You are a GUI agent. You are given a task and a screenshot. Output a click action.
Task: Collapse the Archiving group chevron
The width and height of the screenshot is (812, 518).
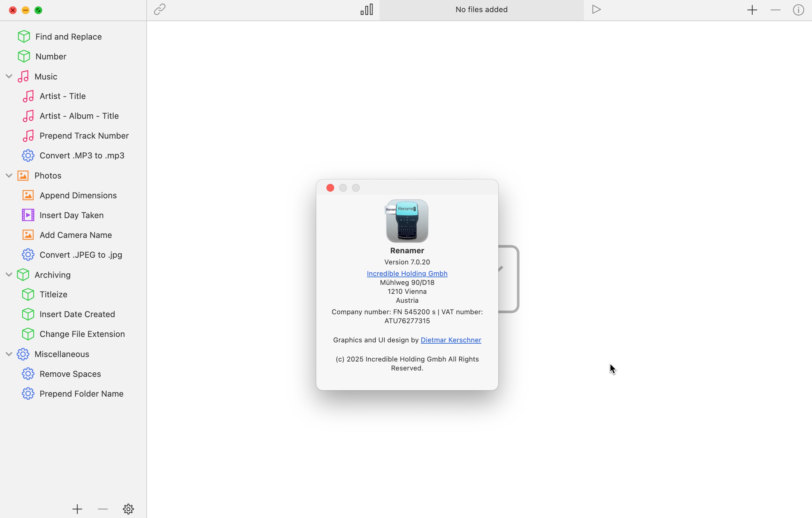(x=9, y=275)
